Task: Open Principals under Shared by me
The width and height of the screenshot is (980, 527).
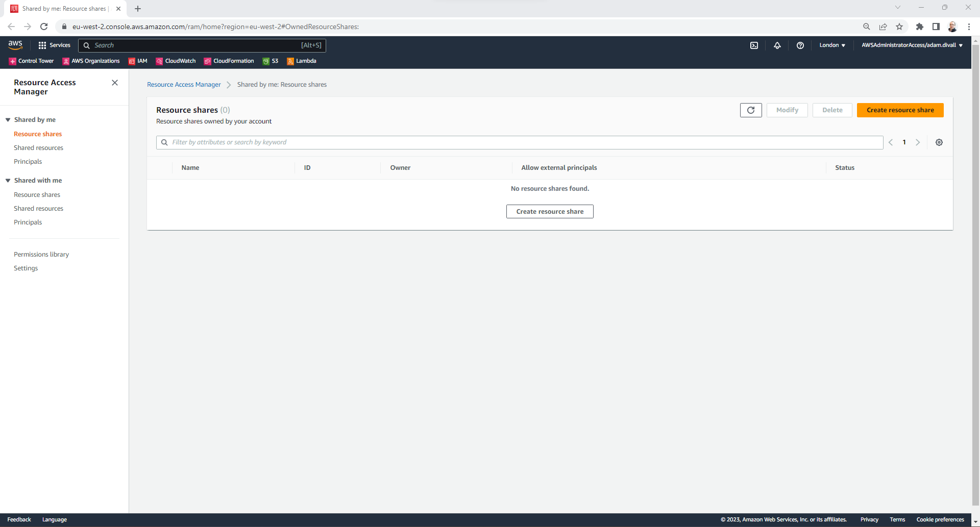Action: tap(28, 162)
